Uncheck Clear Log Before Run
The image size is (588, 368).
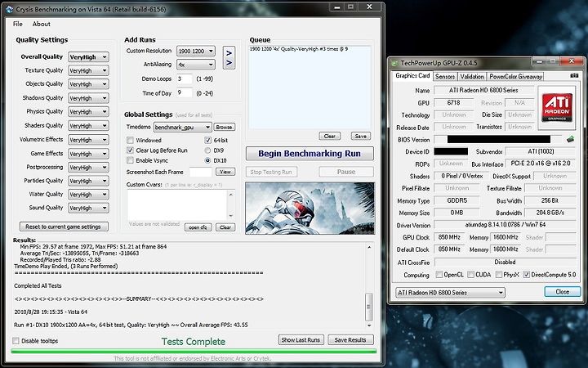pyautogui.click(x=130, y=150)
